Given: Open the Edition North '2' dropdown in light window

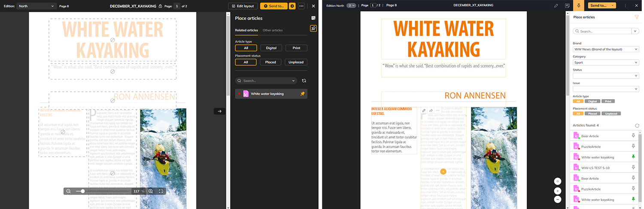Looking at the screenshot, I should [351, 6].
